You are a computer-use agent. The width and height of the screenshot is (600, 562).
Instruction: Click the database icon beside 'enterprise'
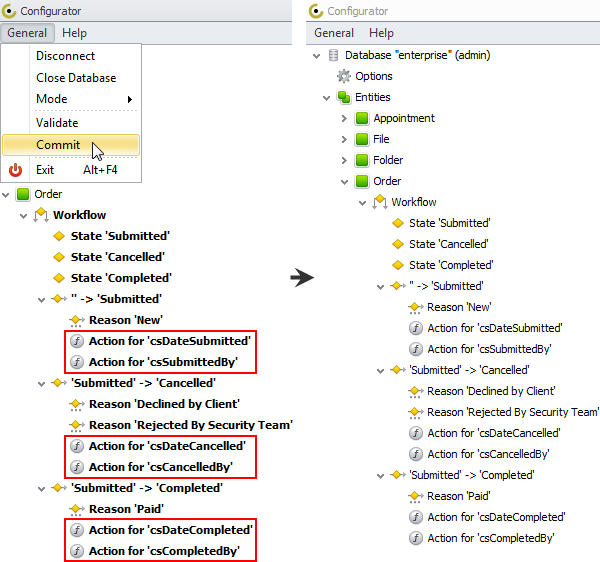333,55
